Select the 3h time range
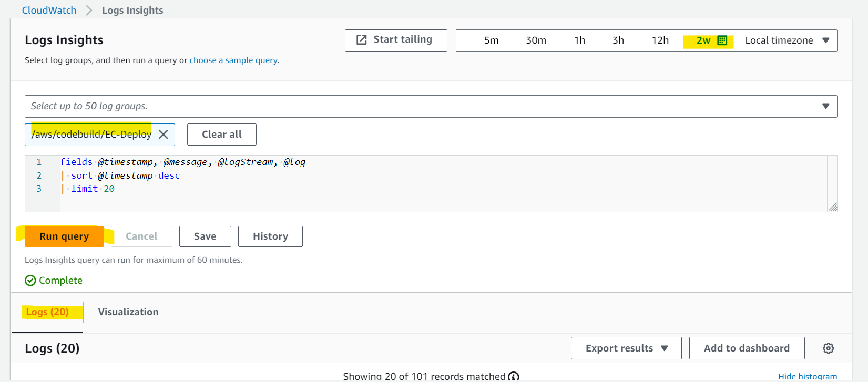Viewport: 868px width, 382px height. pyautogui.click(x=618, y=40)
